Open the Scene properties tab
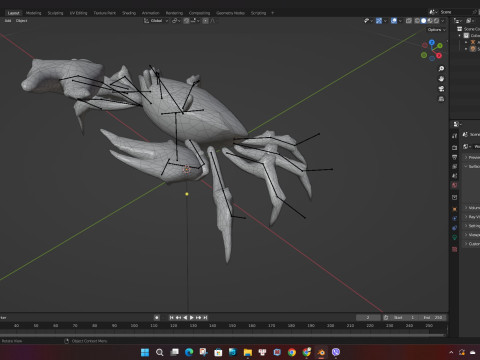 [x=455, y=176]
